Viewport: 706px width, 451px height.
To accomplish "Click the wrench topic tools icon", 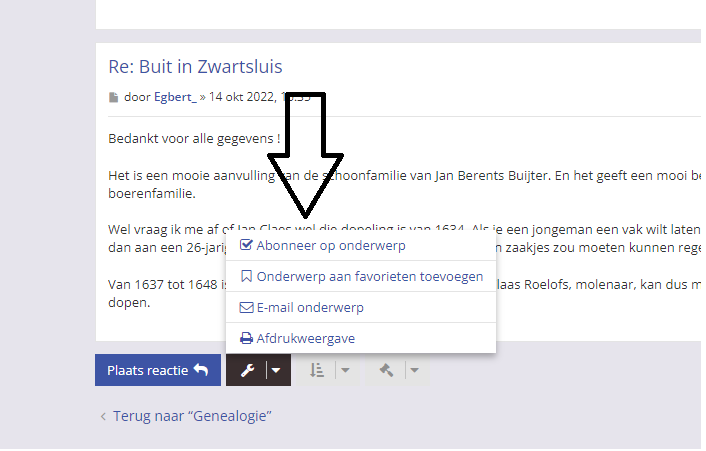I will point(247,371).
